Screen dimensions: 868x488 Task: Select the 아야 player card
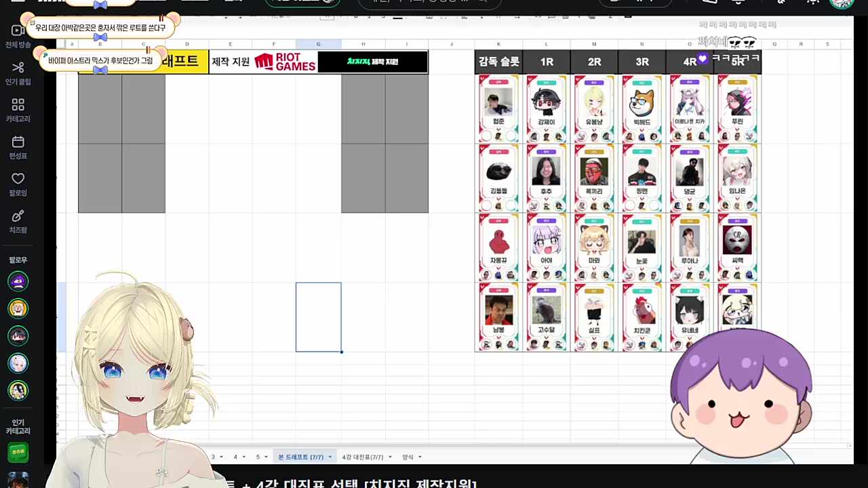547,247
